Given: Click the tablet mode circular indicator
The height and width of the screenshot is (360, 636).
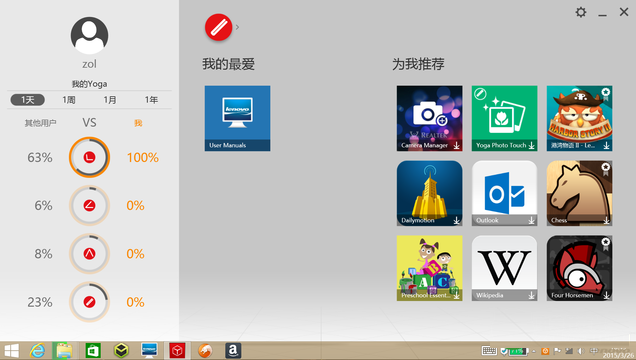Looking at the screenshot, I should click(x=89, y=302).
